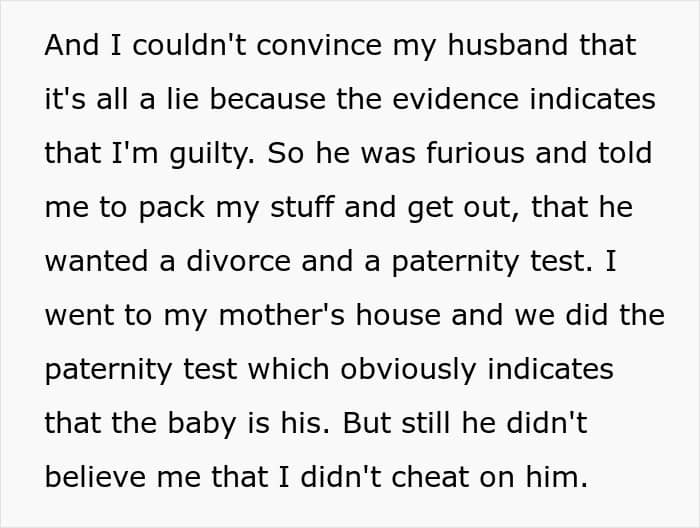Screen dimensions: 700x528
Task: Click the word "wanted"
Action: point(97,261)
